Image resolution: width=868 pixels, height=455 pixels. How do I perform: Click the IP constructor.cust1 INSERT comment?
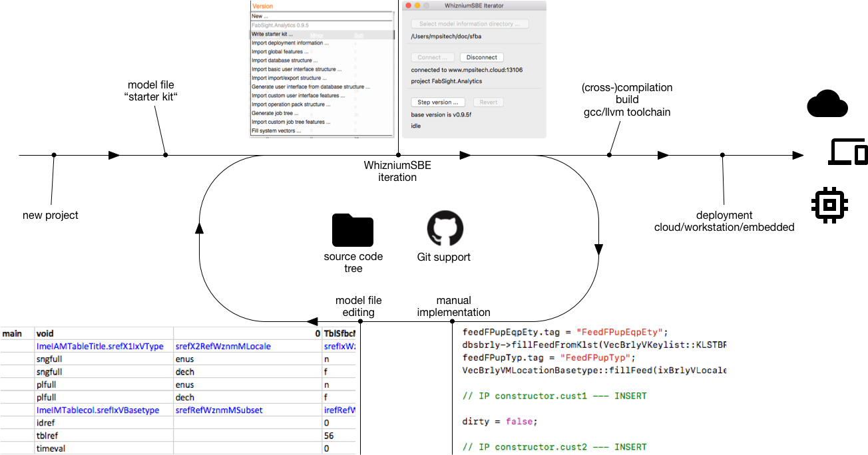[554, 396]
